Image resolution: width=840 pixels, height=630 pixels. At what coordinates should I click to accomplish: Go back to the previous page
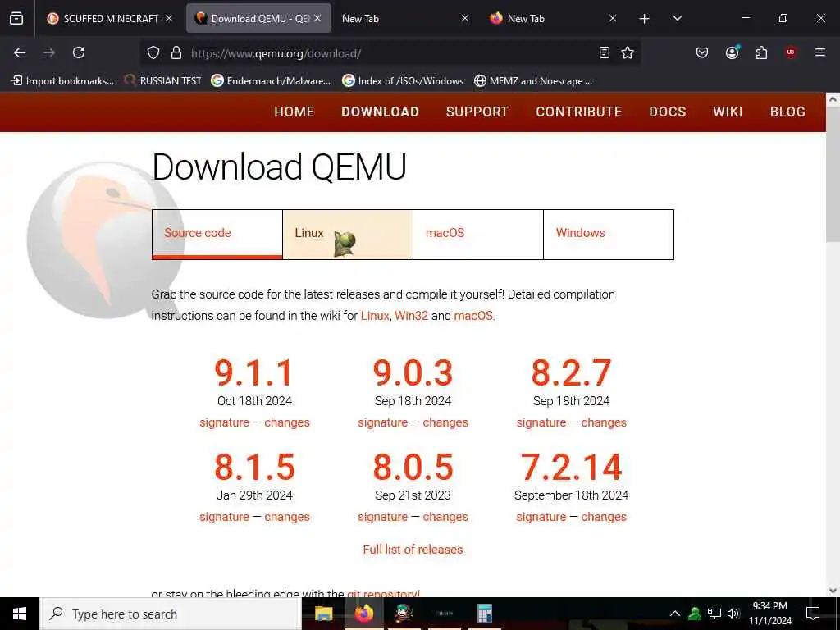20,52
